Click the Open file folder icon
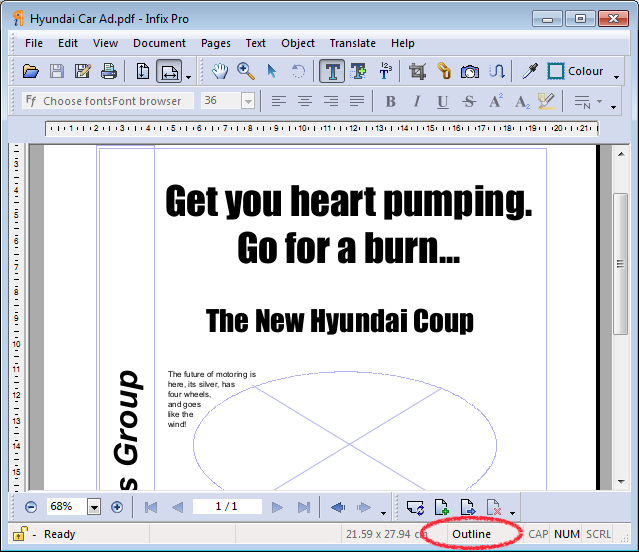This screenshot has width=639, height=552. [x=31, y=71]
